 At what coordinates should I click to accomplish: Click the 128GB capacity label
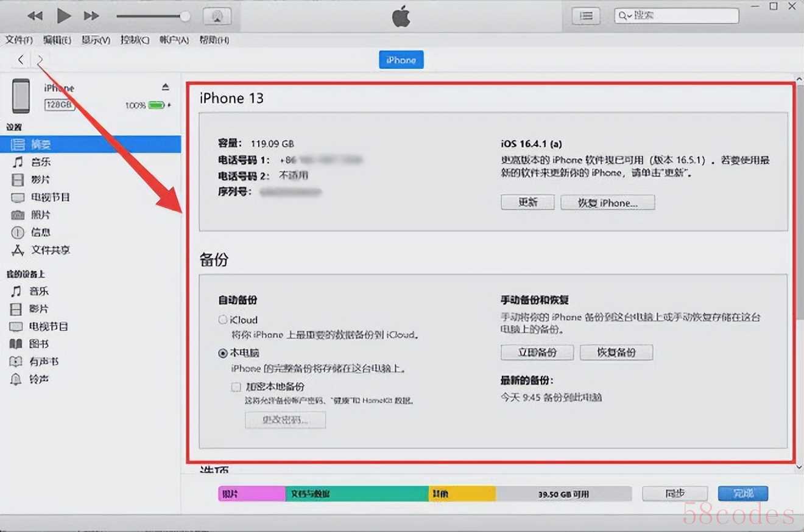pos(59,105)
